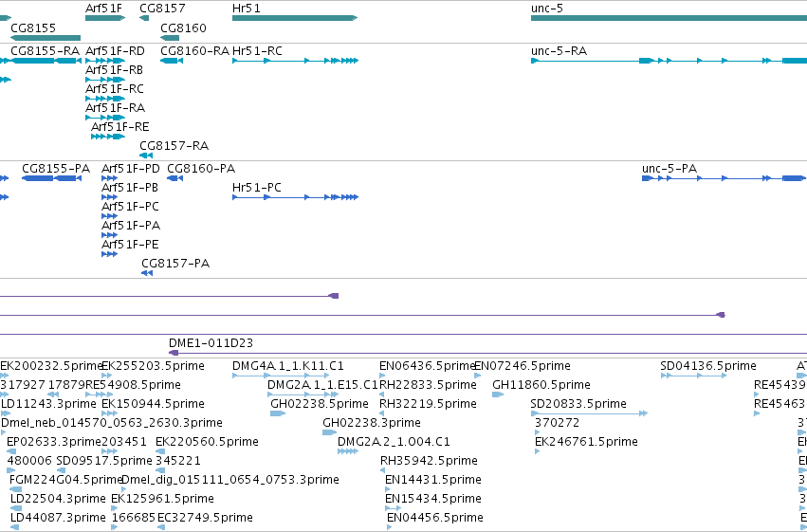The width and height of the screenshot is (807, 532).
Task: Select the Dmel_dig_015111_0654_0753.3prime label
Action: 230,480
